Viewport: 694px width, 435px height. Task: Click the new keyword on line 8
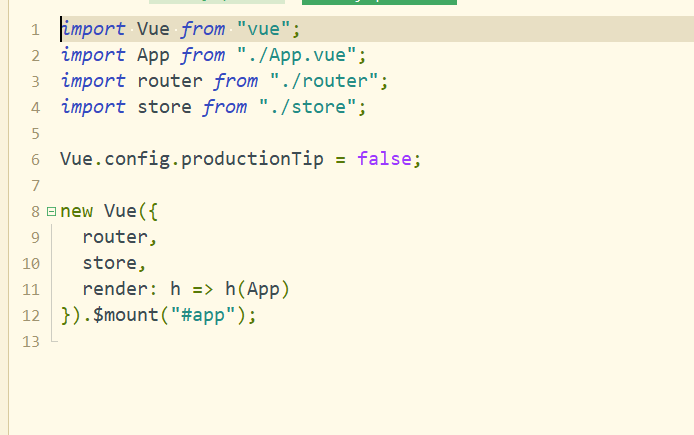(x=76, y=211)
